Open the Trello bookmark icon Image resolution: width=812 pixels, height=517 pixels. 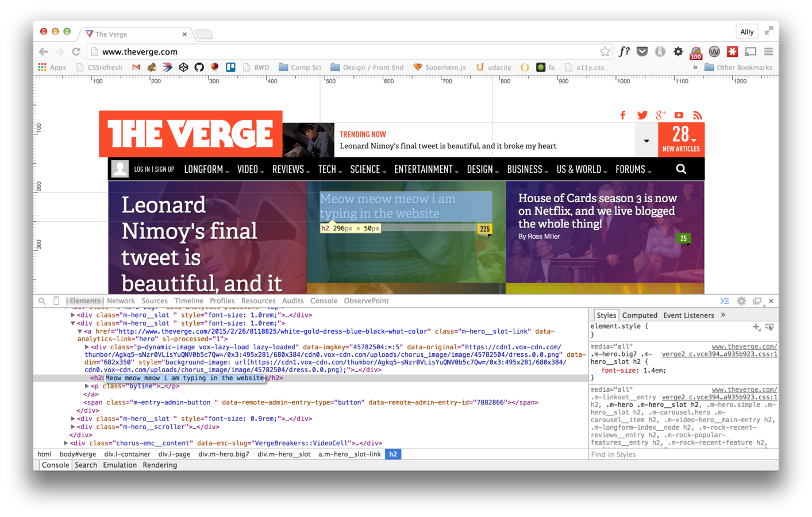(230, 67)
